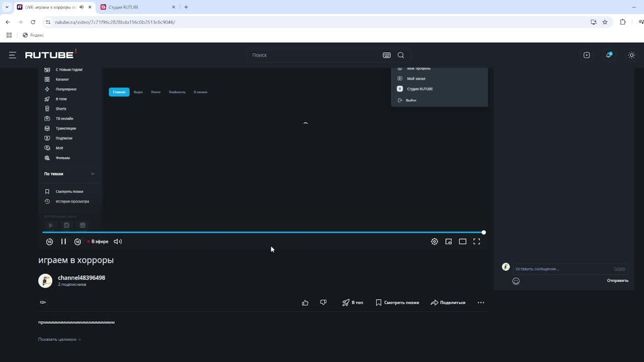
Task: Mute the LIVE tab audio icon
Action: pos(81,7)
